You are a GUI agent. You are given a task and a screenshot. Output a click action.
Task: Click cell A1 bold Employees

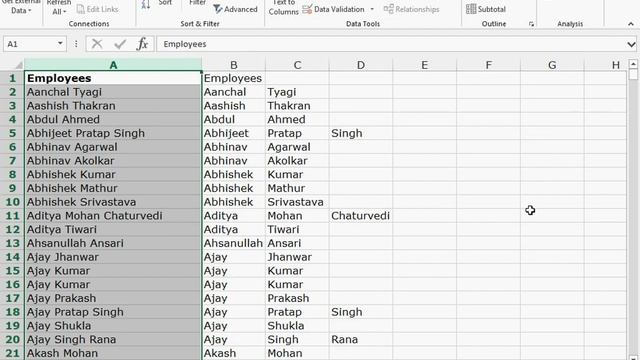click(x=113, y=78)
